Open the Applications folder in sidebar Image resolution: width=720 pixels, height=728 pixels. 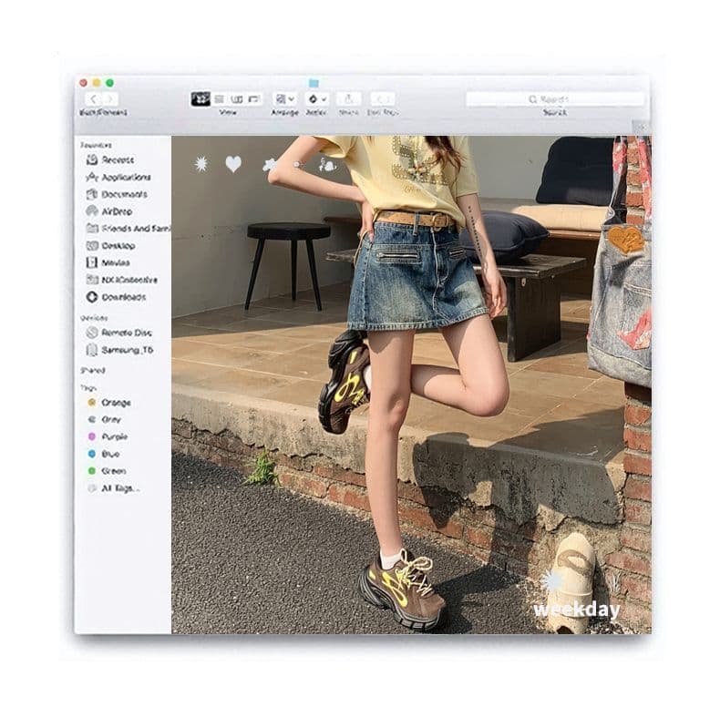pos(118,177)
